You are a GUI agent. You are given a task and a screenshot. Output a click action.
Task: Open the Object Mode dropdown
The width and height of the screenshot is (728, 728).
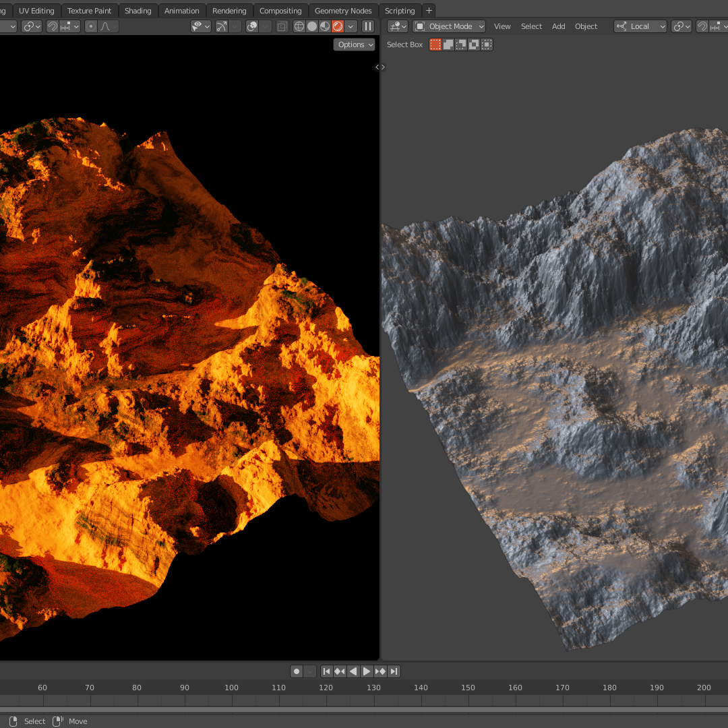click(x=449, y=26)
